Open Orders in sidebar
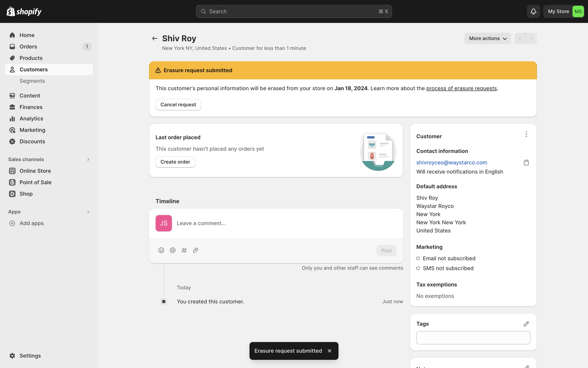The height and width of the screenshot is (368, 588). [x=28, y=47]
